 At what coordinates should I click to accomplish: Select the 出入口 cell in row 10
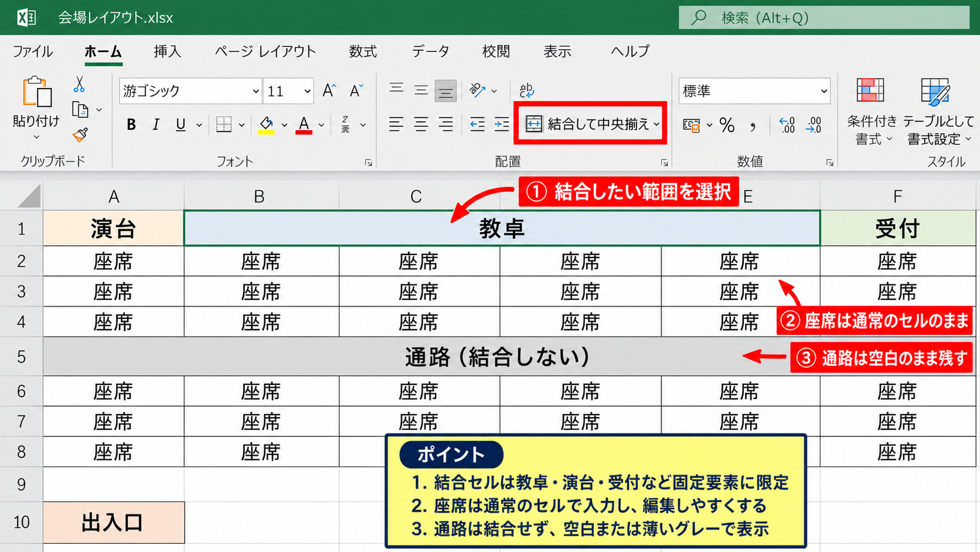[x=114, y=522]
